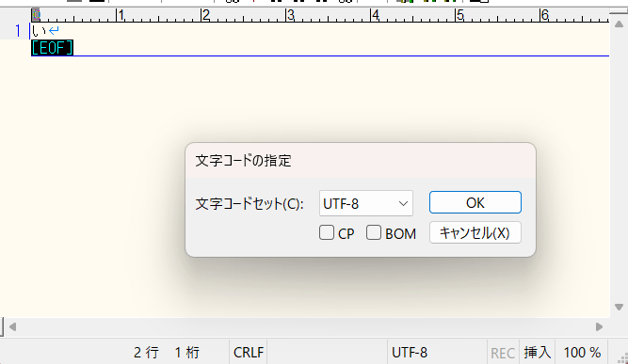Toggle the 挿入 insert mode indicator
This screenshot has width=628, height=364.
(x=537, y=353)
